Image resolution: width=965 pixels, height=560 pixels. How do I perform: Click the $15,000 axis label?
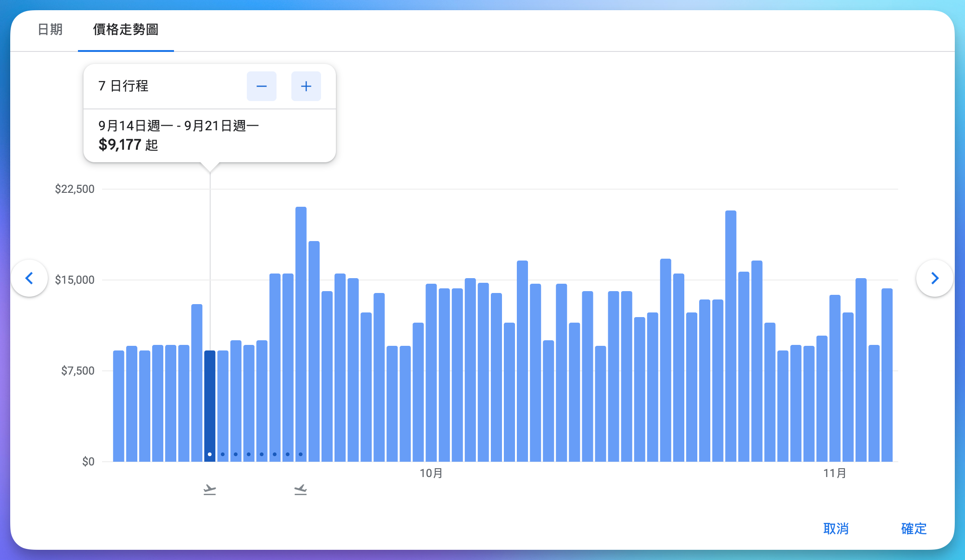click(75, 280)
